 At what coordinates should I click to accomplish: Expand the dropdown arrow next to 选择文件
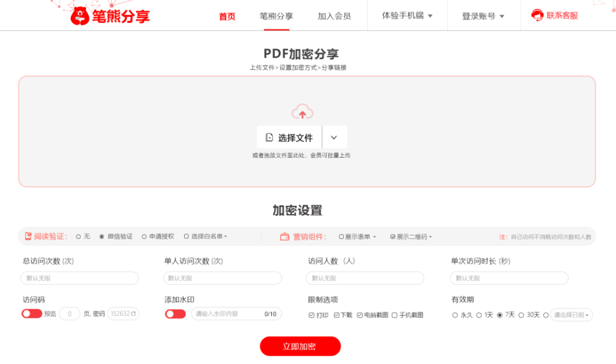coord(334,138)
